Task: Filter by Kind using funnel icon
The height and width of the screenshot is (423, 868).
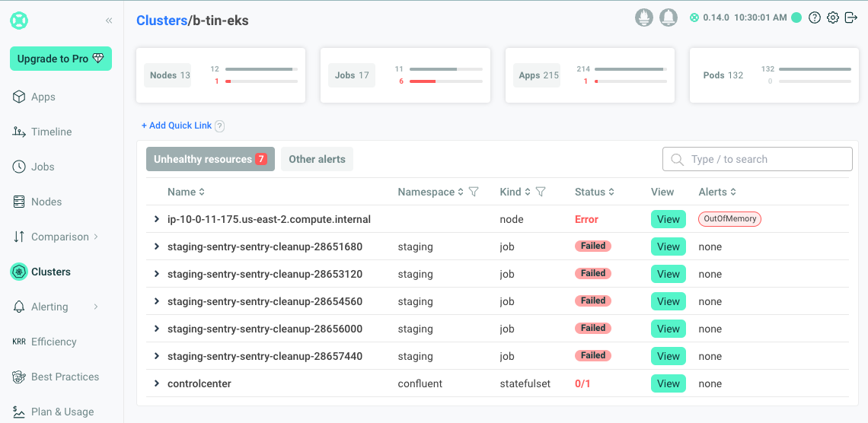Action: point(541,192)
